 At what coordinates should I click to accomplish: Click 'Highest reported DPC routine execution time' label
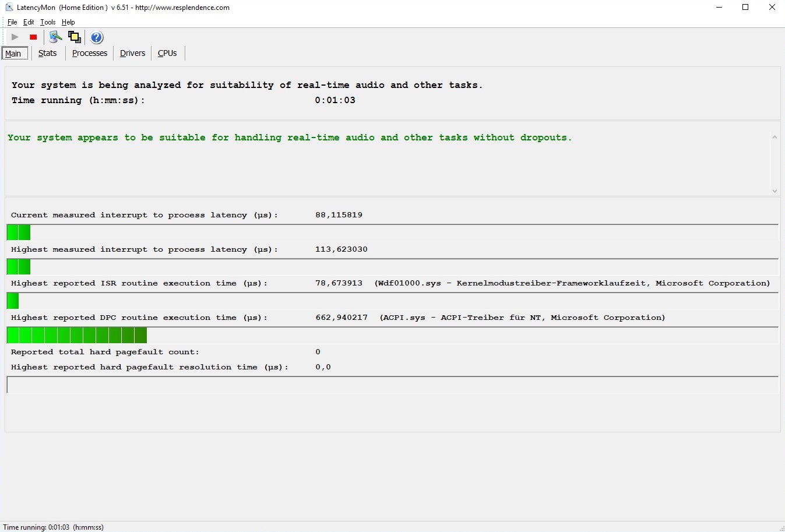point(139,318)
